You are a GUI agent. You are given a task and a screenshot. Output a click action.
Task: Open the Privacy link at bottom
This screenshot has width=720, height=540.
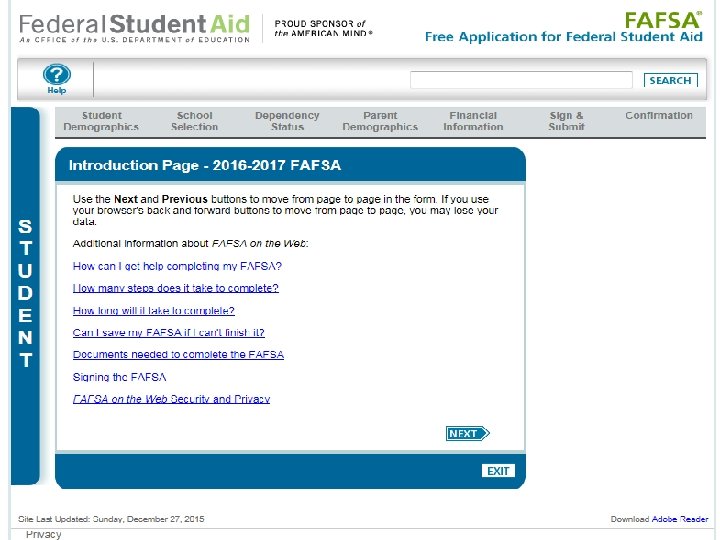(44, 534)
